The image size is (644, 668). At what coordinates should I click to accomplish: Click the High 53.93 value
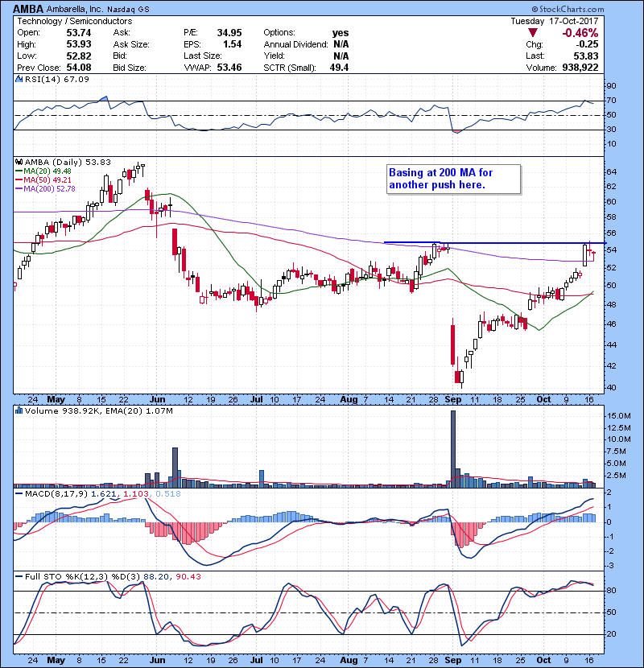(79, 44)
